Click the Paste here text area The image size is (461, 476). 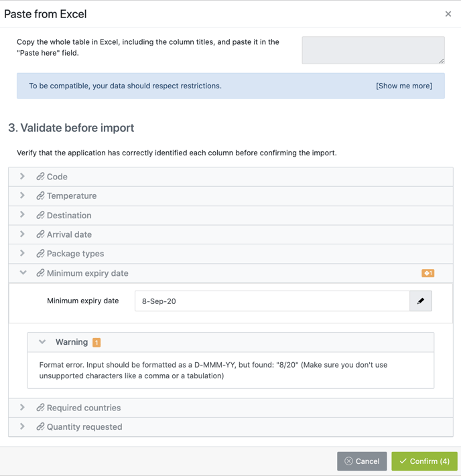tap(373, 50)
